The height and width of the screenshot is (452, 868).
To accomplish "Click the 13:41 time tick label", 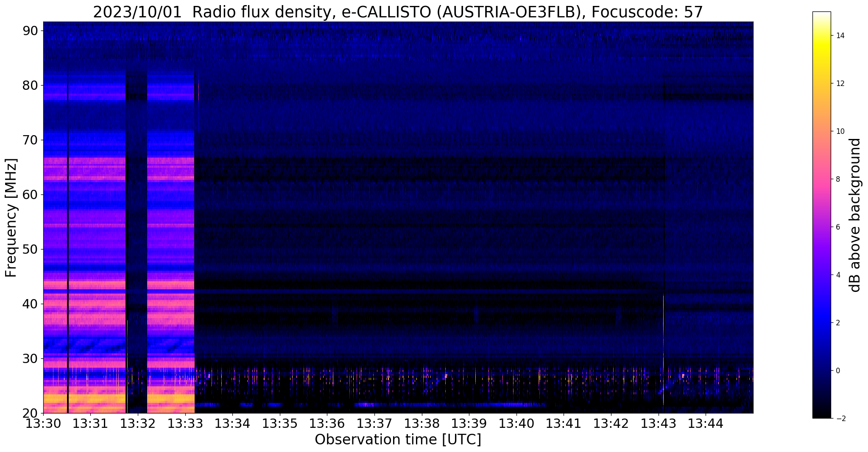I will click(564, 423).
